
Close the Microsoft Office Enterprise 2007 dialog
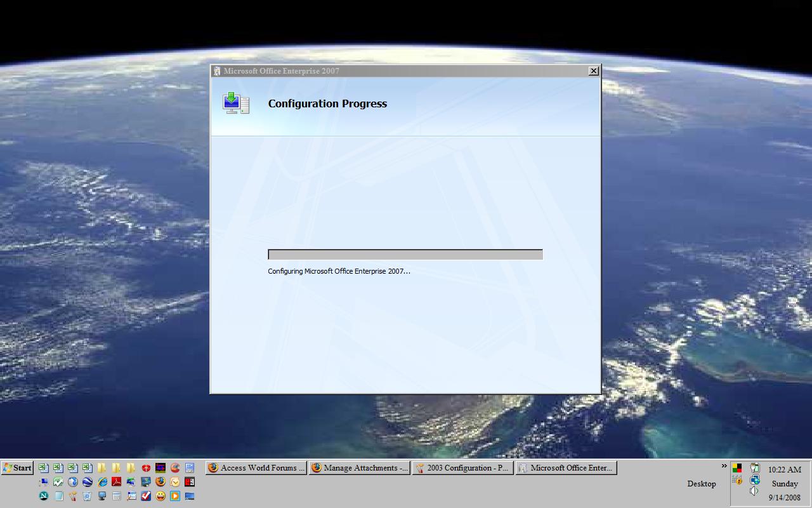point(593,71)
